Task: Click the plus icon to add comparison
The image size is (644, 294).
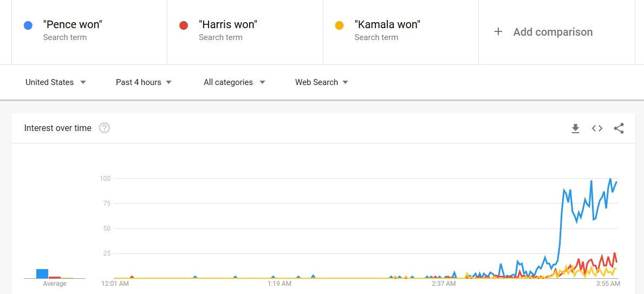Action: click(x=498, y=31)
